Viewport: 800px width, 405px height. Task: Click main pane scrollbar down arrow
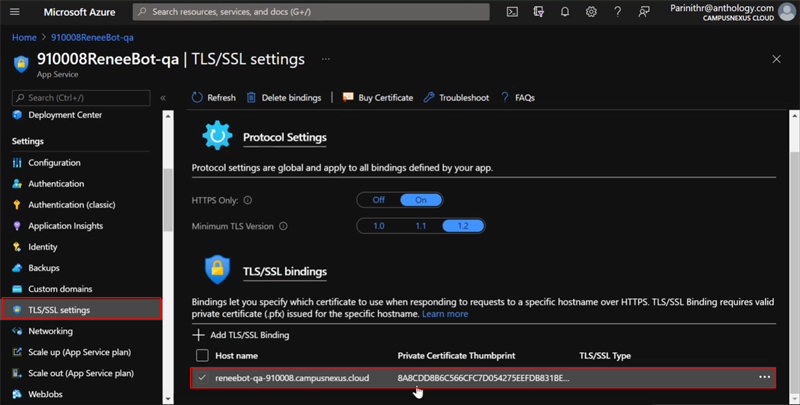795,398
